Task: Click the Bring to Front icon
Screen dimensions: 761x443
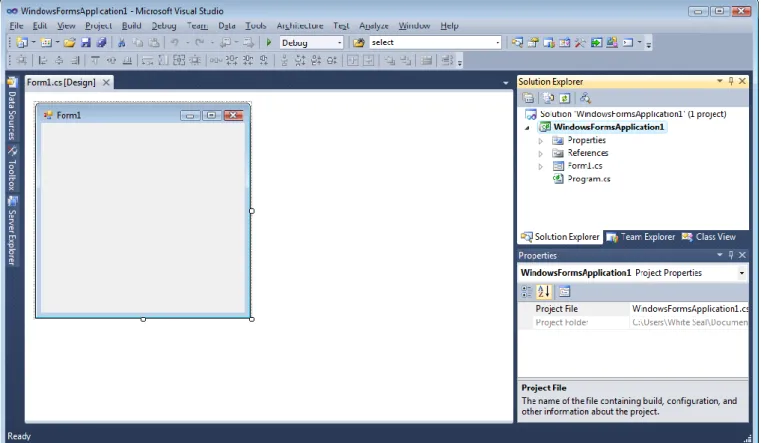Action: click(x=390, y=60)
